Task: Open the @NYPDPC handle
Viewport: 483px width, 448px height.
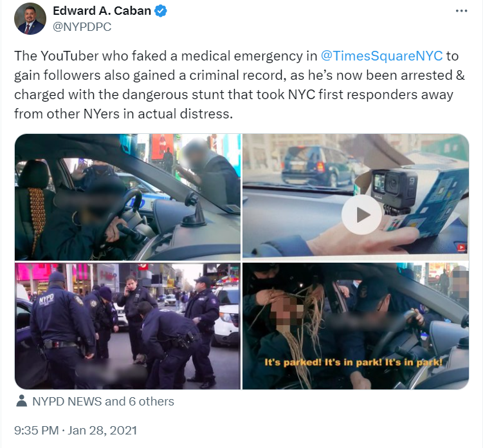Action: pyautogui.click(x=82, y=27)
